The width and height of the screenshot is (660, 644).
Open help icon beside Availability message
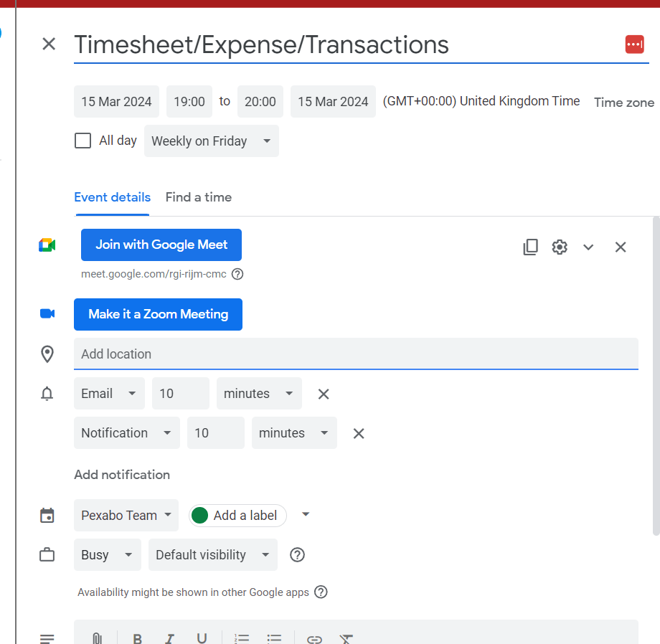click(321, 592)
